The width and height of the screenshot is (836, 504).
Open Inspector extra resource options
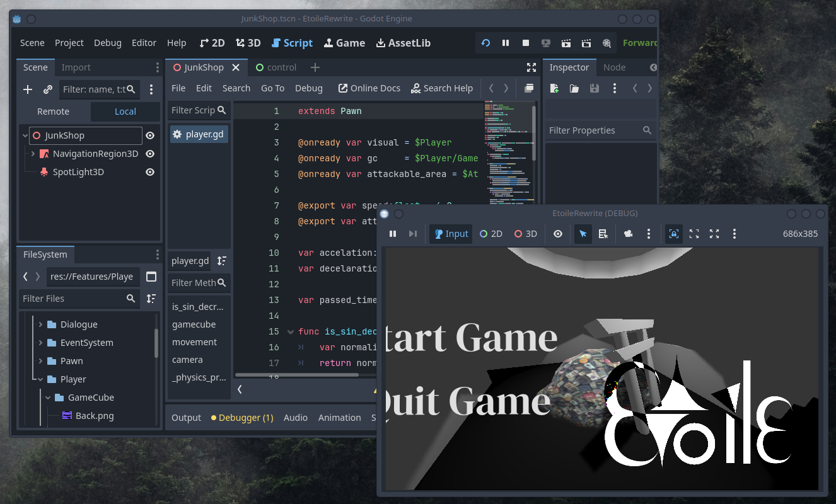[615, 88]
